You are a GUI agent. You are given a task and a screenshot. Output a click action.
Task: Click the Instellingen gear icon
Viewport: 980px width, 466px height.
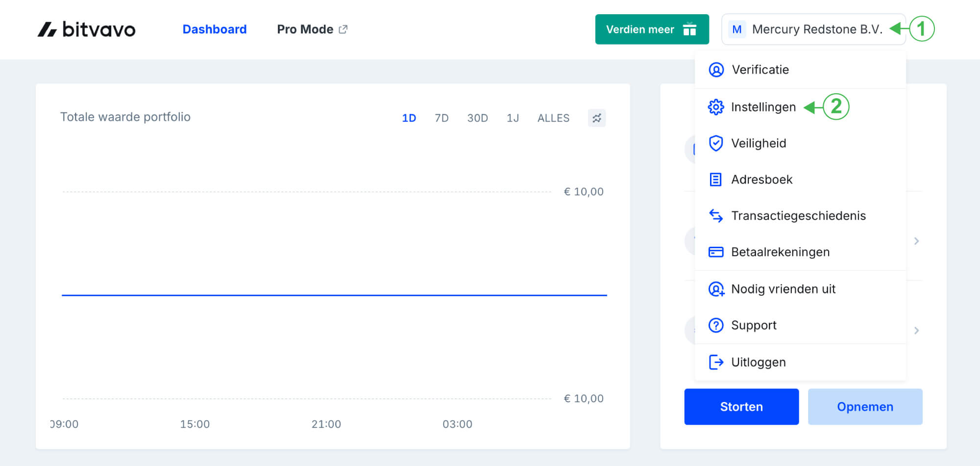coord(716,107)
